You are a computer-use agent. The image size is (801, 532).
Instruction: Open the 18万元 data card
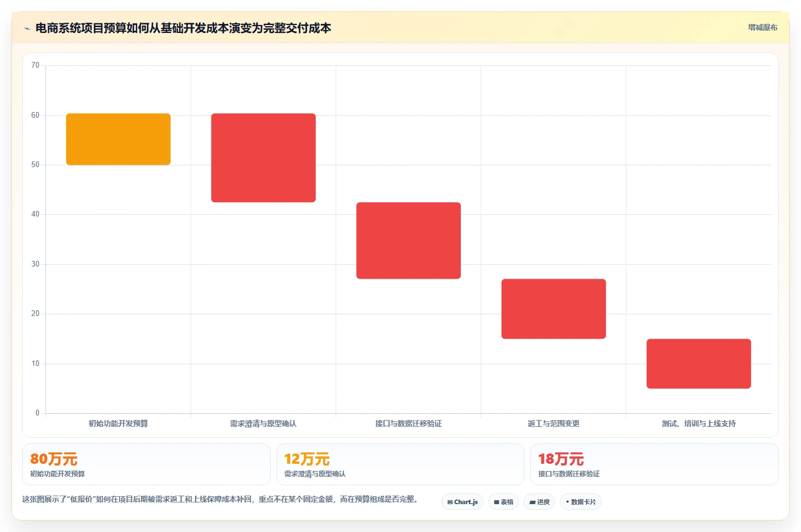click(654, 464)
